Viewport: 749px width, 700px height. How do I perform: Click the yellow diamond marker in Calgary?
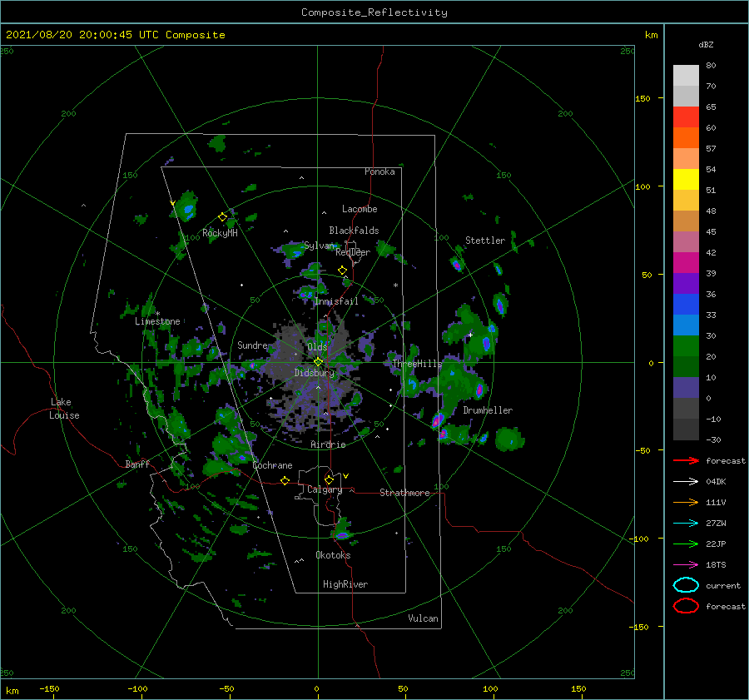point(329,479)
